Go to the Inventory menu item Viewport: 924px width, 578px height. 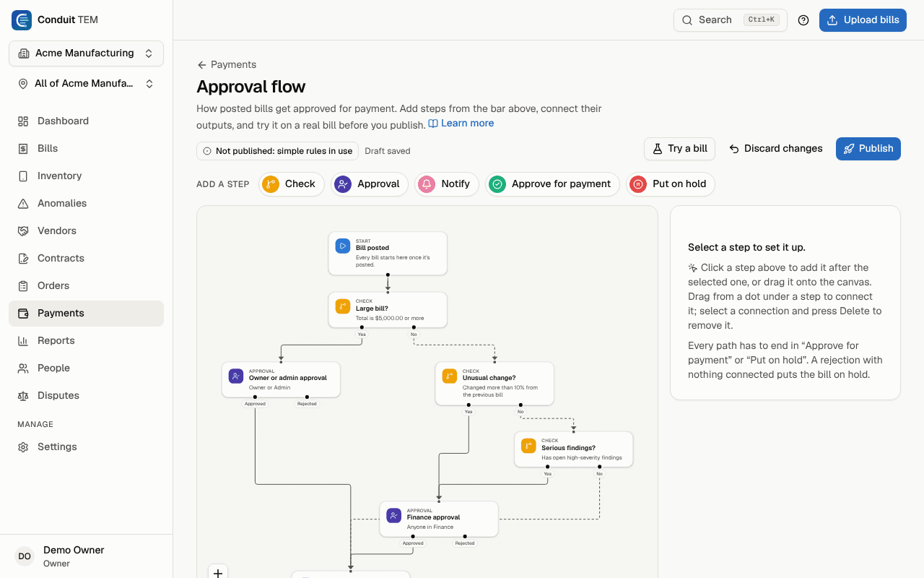click(x=86, y=176)
